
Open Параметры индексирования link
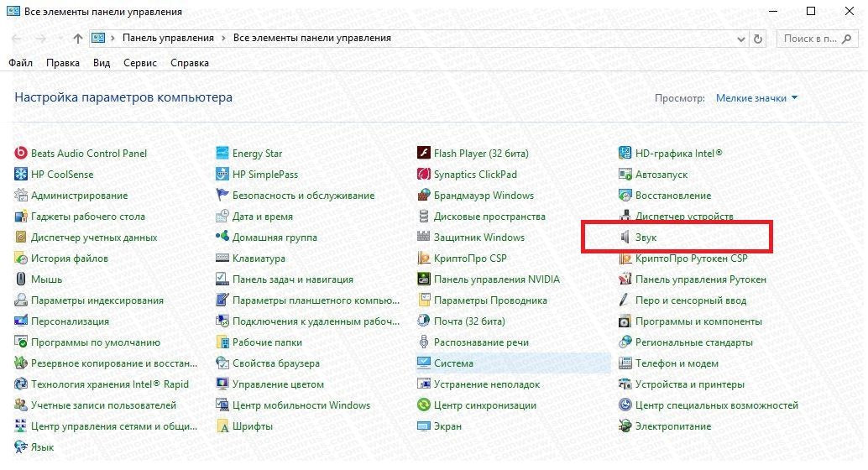click(x=97, y=300)
